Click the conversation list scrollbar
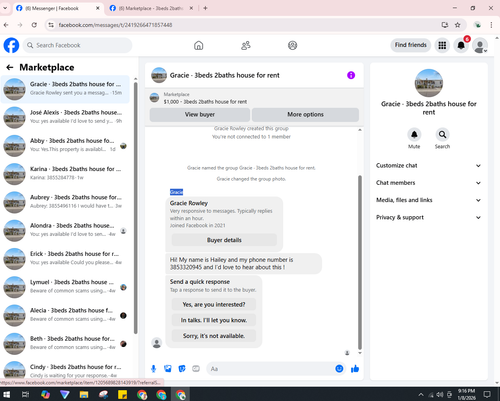500x401 pixels. coord(135,207)
